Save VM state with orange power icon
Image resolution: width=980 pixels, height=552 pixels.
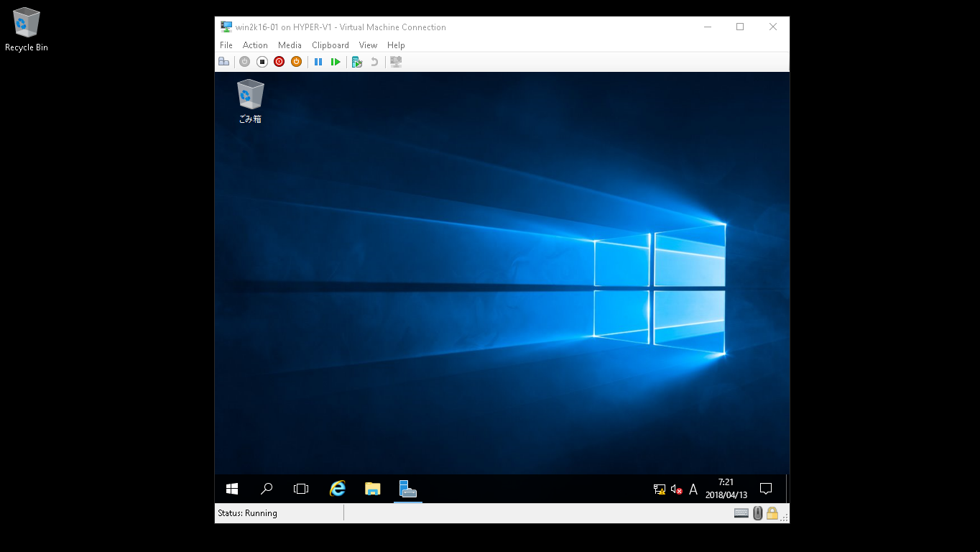(297, 62)
